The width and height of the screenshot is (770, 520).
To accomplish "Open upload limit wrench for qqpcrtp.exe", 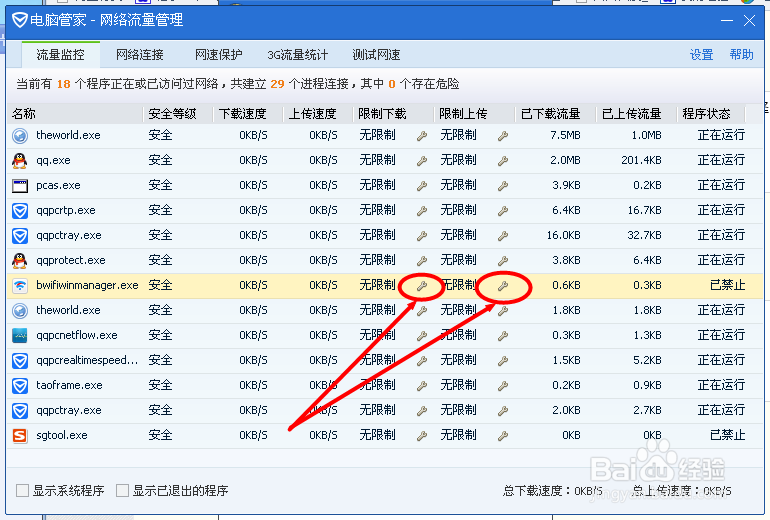I will pos(503,211).
